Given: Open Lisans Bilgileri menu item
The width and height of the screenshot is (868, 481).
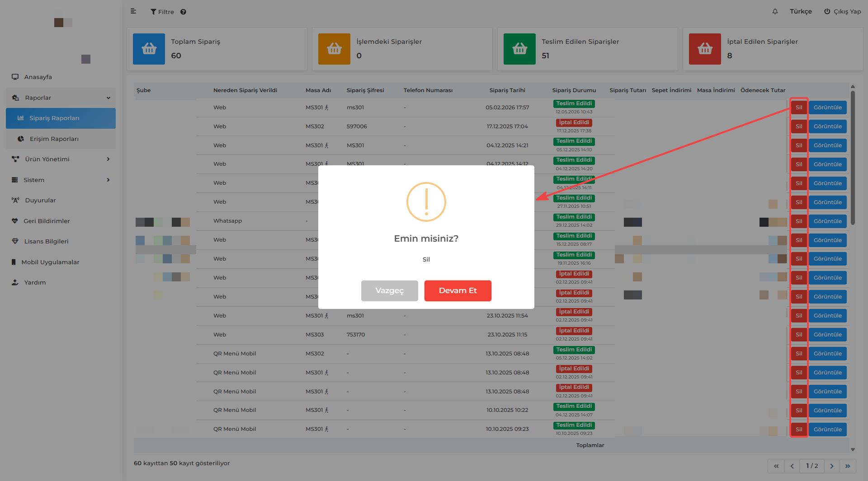Looking at the screenshot, I should click(61, 241).
